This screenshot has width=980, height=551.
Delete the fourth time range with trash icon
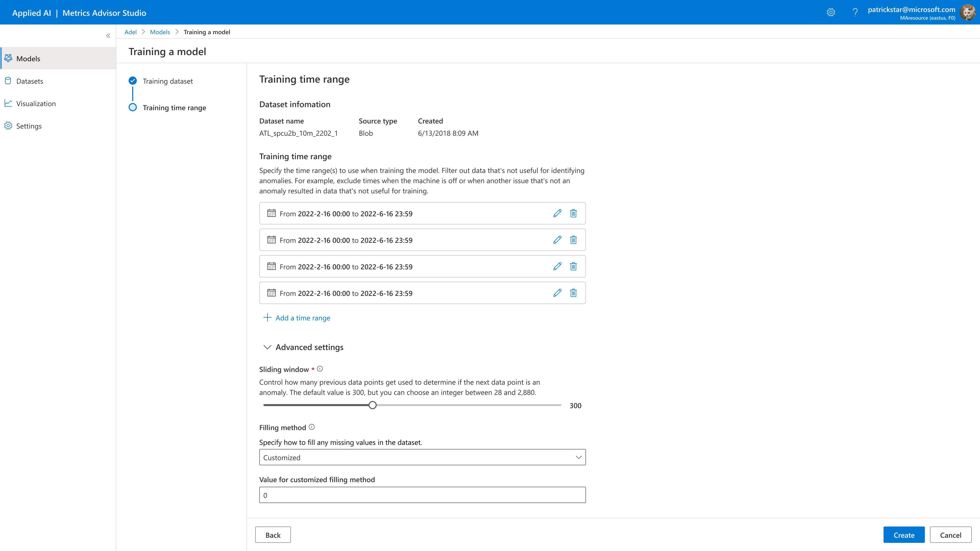point(573,293)
